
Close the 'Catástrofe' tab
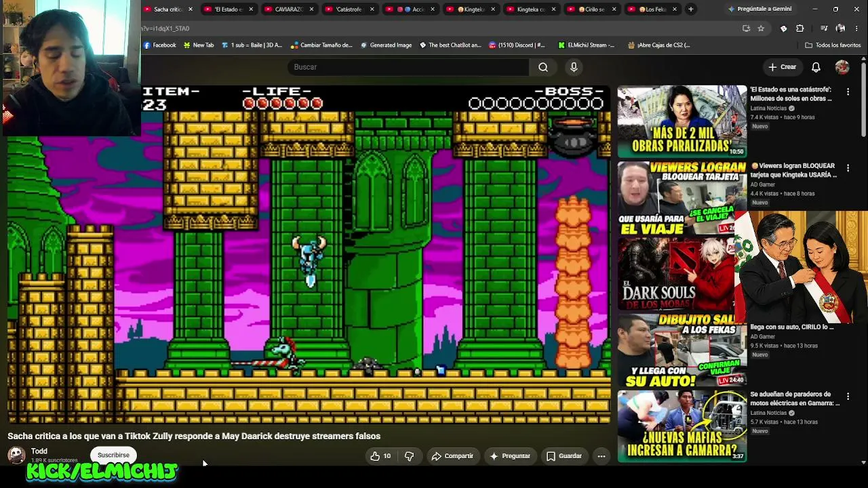(x=372, y=9)
